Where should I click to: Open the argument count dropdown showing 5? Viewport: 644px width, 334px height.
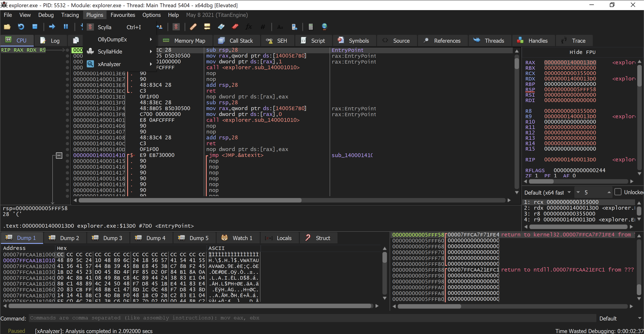(593, 192)
